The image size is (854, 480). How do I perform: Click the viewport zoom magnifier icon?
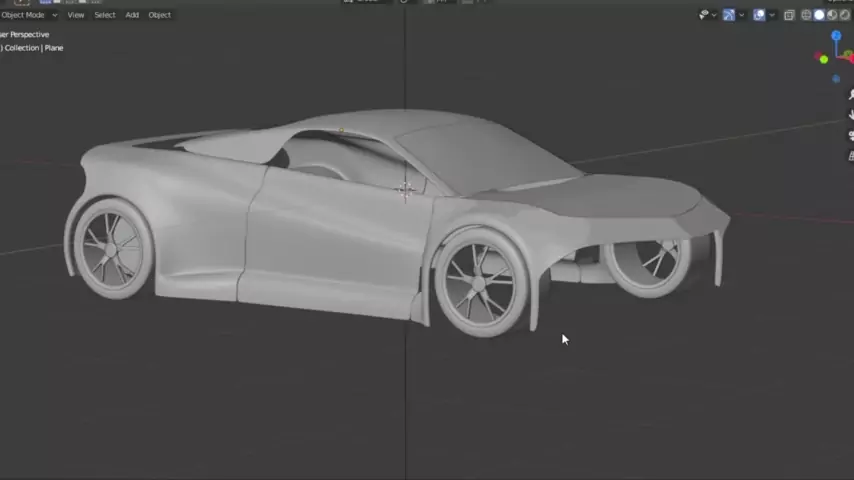850,95
